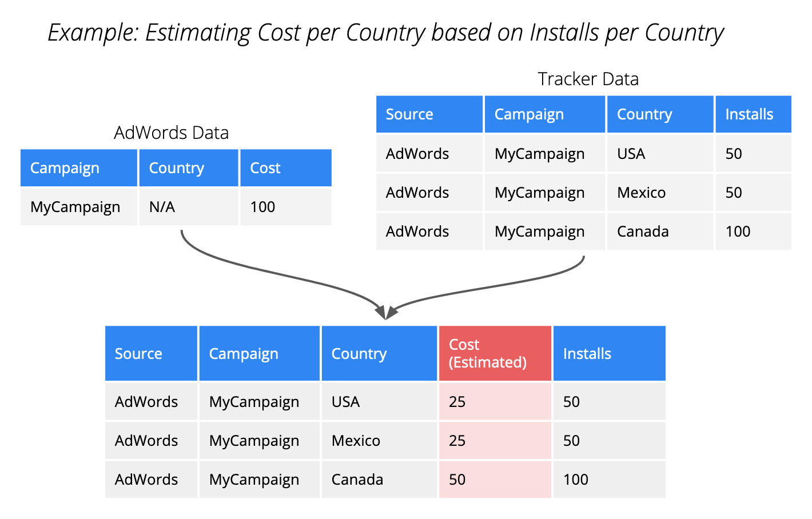812x519 pixels.
Task: Click the red Cost (Estimated) column header
Action: [x=495, y=353]
